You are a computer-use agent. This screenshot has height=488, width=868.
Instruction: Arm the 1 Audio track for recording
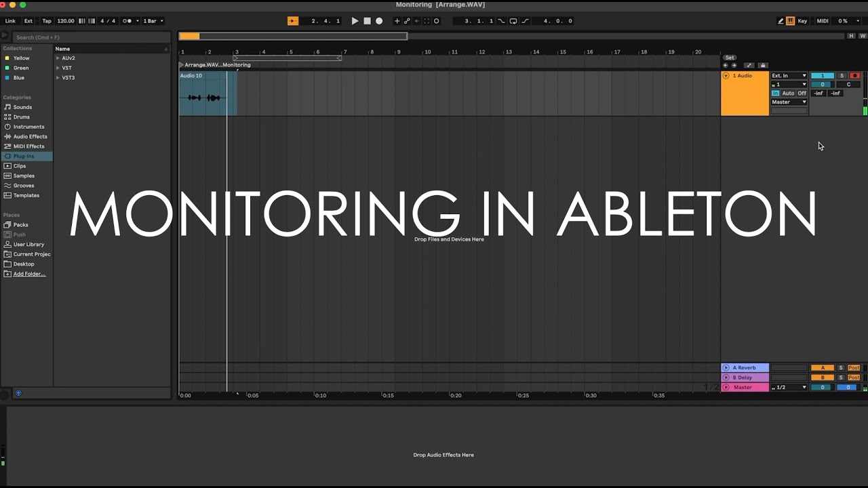854,76
